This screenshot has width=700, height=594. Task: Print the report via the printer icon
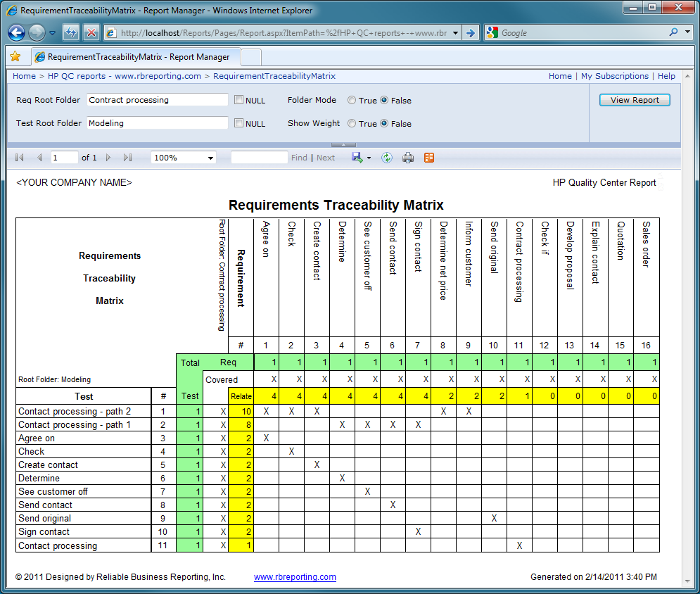tap(408, 157)
